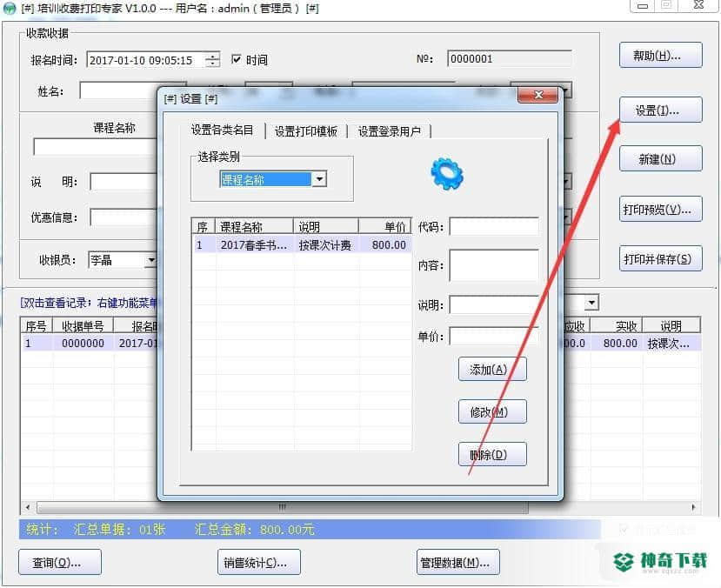Open the 选择类别 dropdown showing 课程名称

pos(319,179)
